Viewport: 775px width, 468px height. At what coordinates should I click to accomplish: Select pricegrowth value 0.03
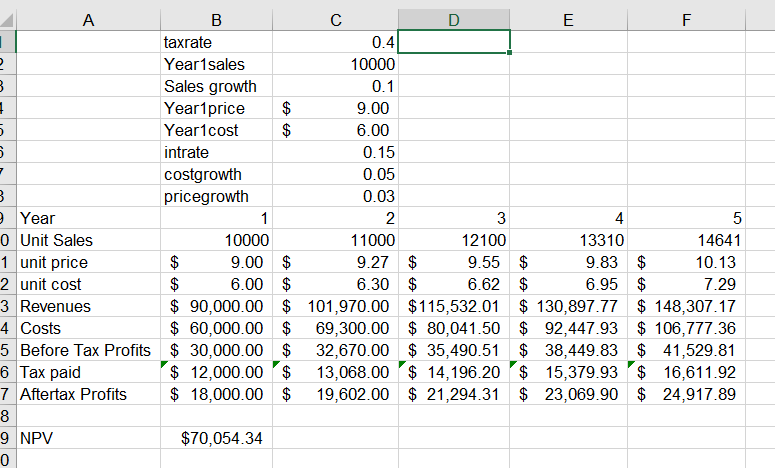click(336, 196)
